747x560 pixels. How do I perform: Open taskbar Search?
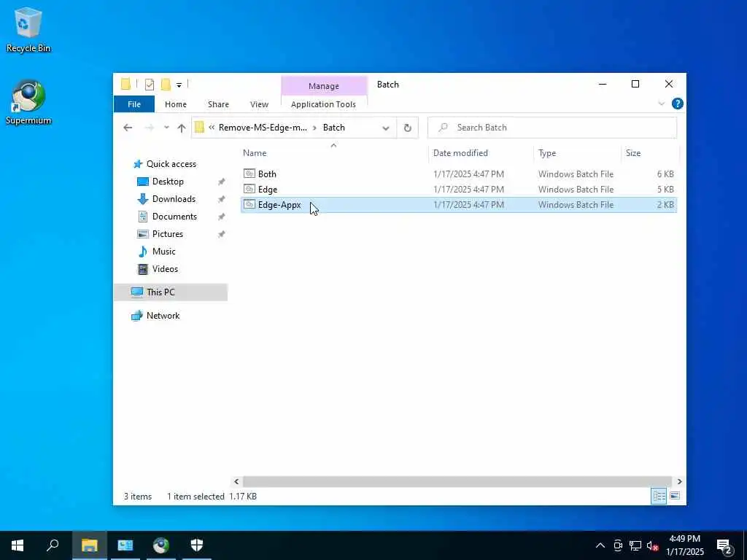(x=53, y=545)
